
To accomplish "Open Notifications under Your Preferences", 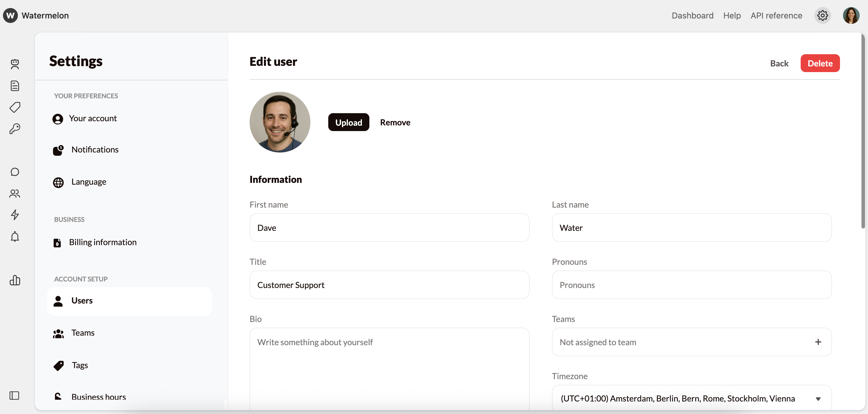I will (95, 150).
